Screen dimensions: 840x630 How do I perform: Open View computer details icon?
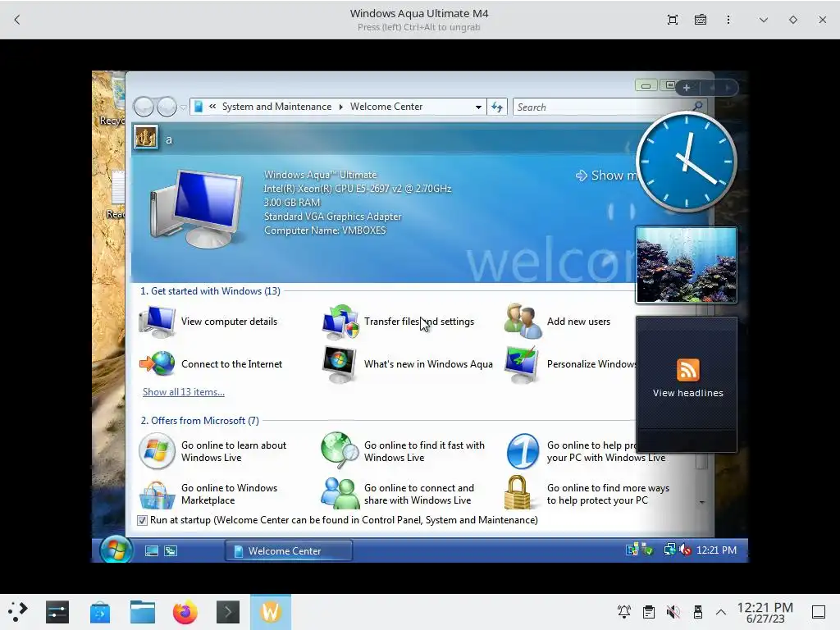click(157, 322)
